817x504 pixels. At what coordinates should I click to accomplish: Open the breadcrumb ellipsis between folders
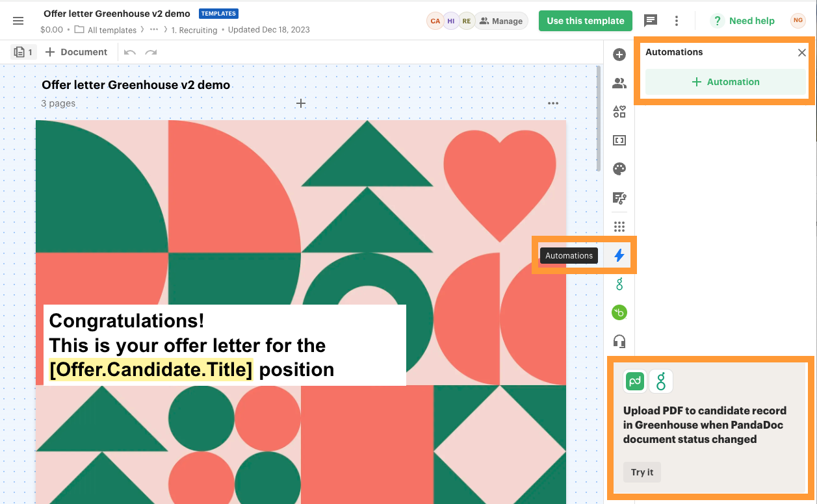point(153,29)
